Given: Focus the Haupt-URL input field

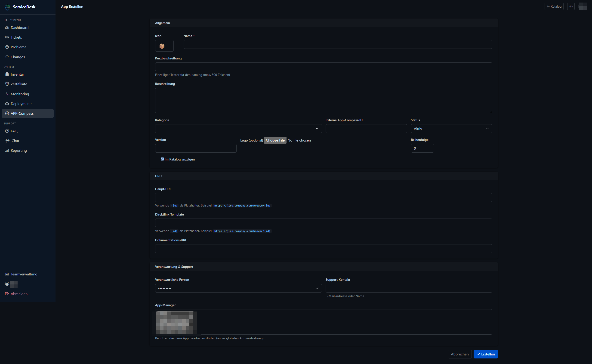Looking at the screenshot, I should [324, 197].
